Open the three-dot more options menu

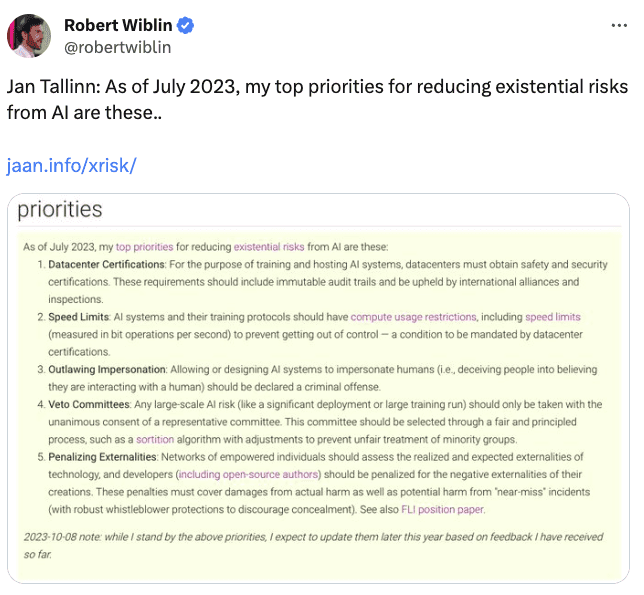tap(619, 25)
